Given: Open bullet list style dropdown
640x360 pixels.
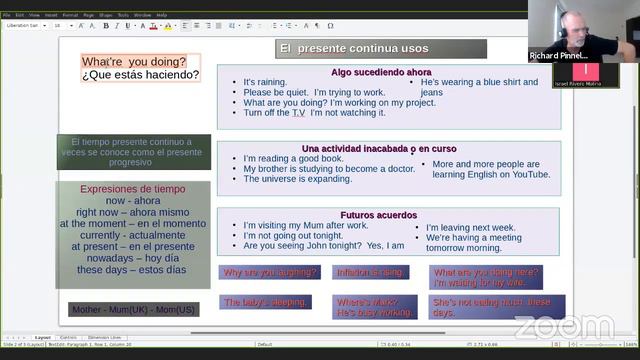Looking at the screenshot, I should pyautogui.click(x=281, y=26).
